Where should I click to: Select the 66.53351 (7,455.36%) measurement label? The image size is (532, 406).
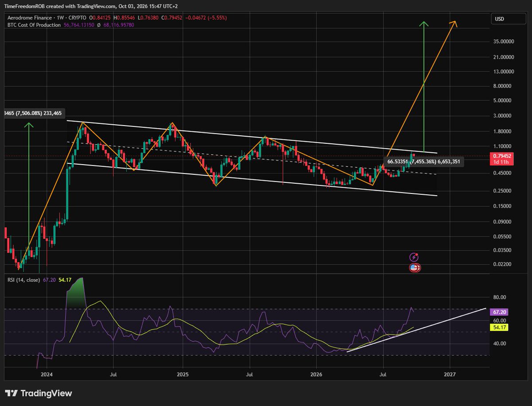424,162
